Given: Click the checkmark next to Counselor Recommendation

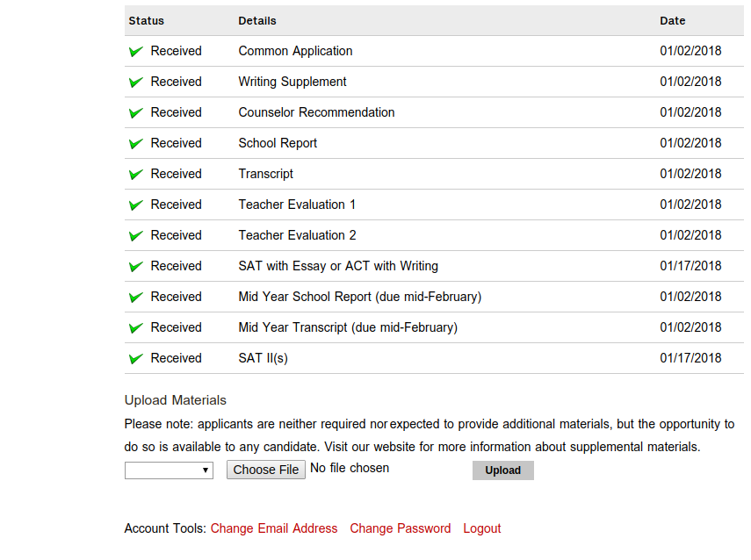Looking at the screenshot, I should tap(136, 112).
